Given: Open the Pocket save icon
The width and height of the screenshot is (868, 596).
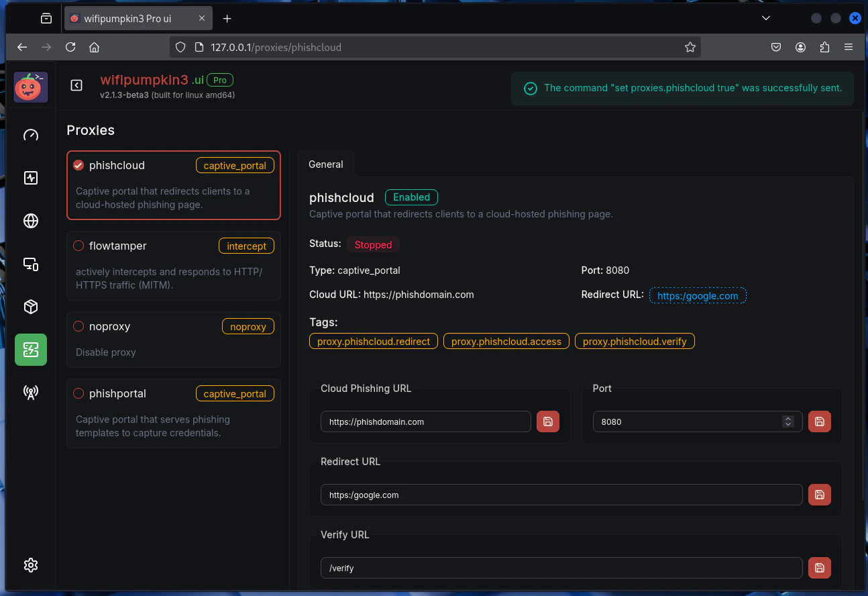Looking at the screenshot, I should pos(776,47).
